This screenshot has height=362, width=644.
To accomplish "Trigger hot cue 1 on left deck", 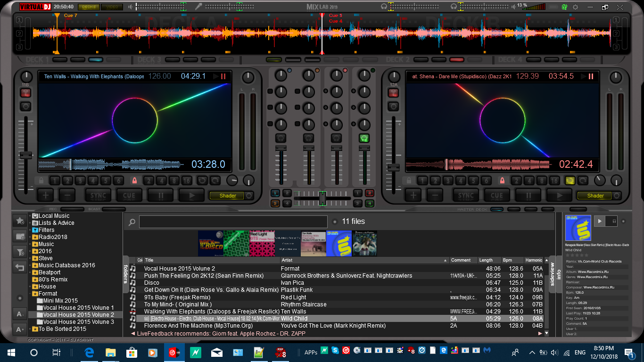I will click(x=55, y=181).
